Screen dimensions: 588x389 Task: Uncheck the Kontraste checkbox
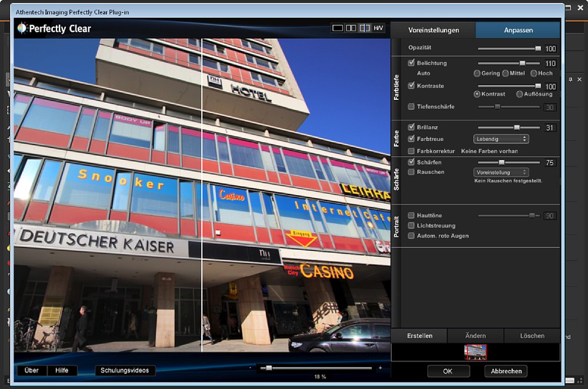(x=411, y=85)
